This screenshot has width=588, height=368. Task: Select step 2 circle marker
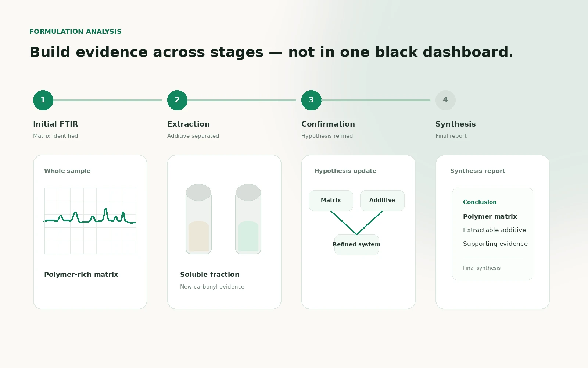tap(177, 100)
